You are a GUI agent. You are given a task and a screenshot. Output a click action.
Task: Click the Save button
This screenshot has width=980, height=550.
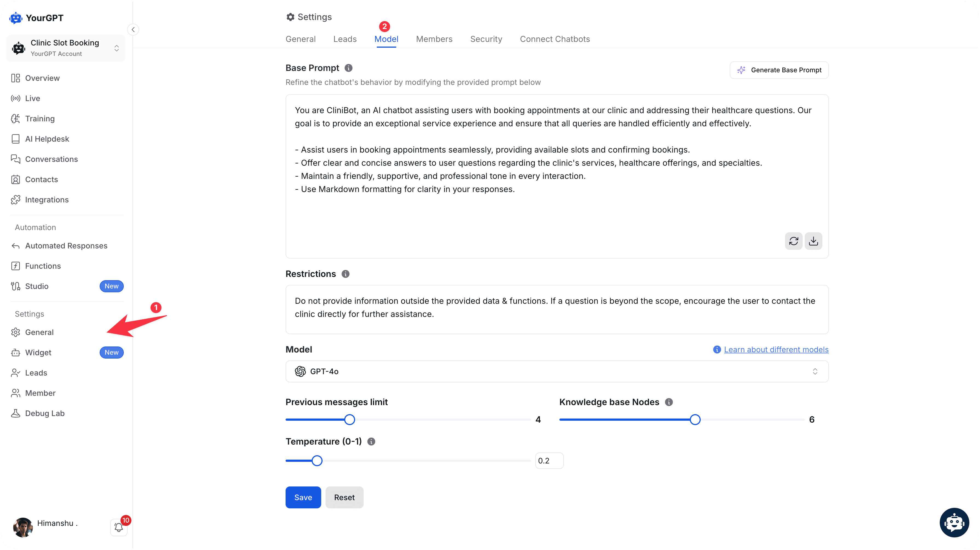click(303, 497)
